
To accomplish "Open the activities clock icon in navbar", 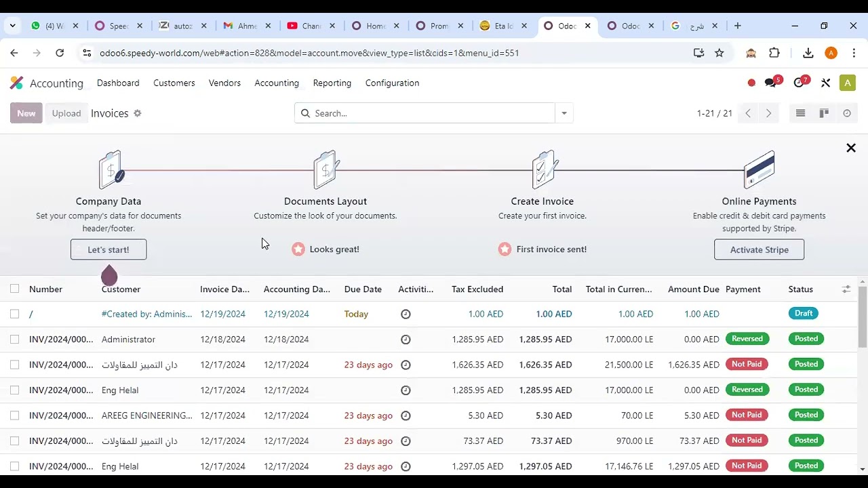I will [x=799, y=83].
